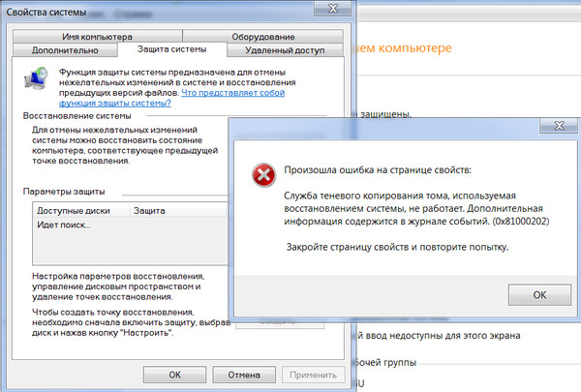Close the 'Свойства системы' window
The height and width of the screenshot is (392, 581).
coord(333,8)
